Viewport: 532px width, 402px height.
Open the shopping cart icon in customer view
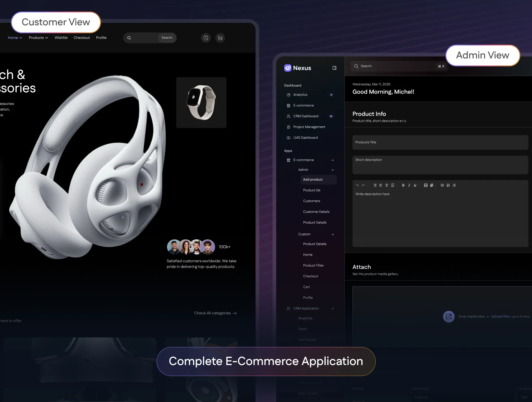click(220, 38)
